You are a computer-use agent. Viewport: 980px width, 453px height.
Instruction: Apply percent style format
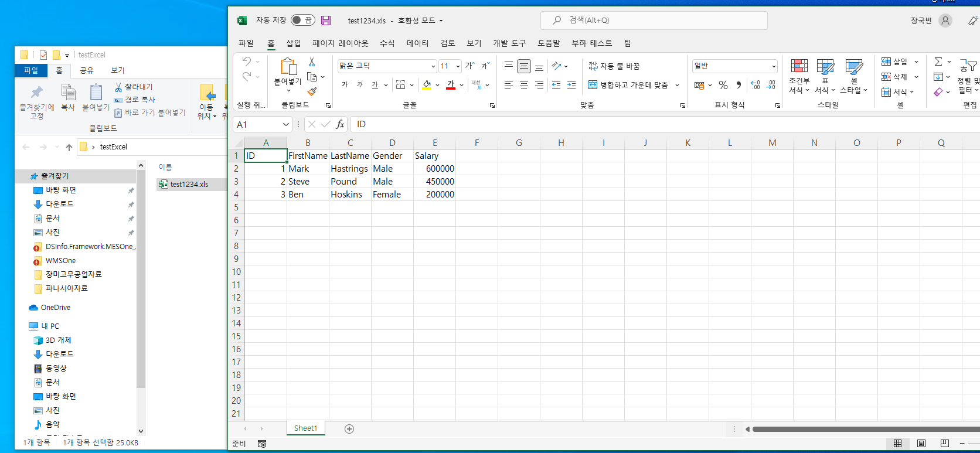tap(723, 85)
